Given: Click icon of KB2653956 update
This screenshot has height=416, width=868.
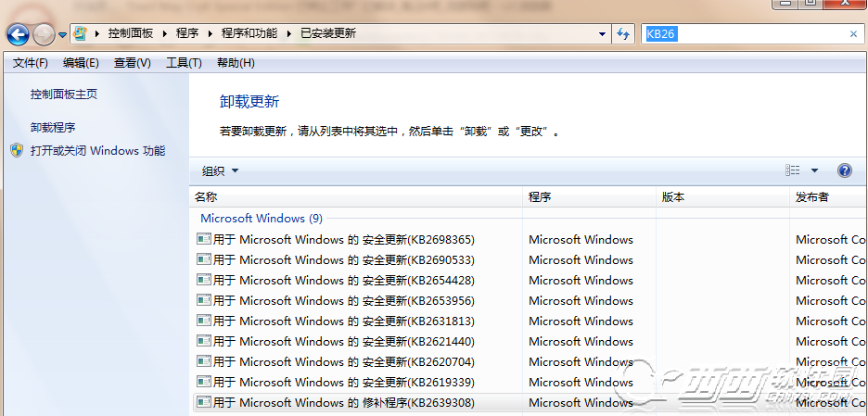Looking at the screenshot, I should tap(204, 300).
